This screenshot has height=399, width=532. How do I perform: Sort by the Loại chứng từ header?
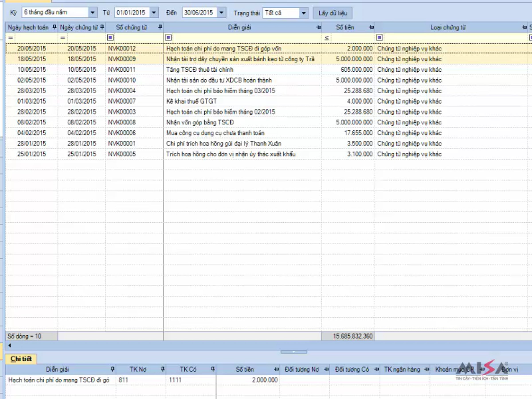click(x=448, y=27)
